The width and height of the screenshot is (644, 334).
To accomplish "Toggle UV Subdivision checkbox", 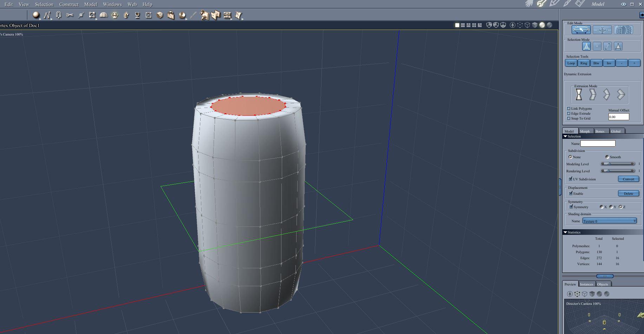I will (571, 179).
